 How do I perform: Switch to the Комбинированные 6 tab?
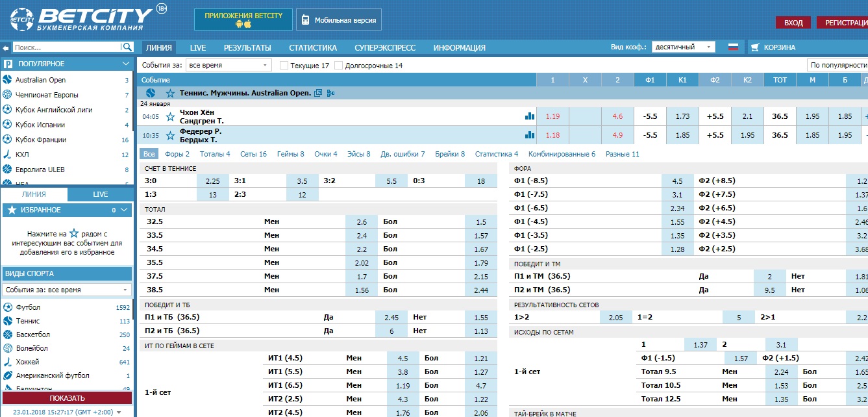coord(562,154)
